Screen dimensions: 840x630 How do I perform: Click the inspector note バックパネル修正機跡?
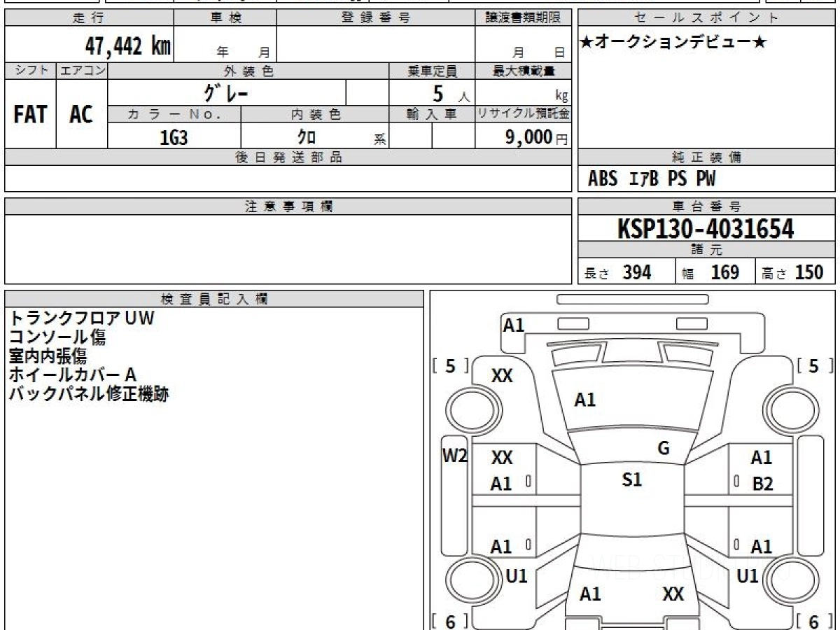[89, 393]
